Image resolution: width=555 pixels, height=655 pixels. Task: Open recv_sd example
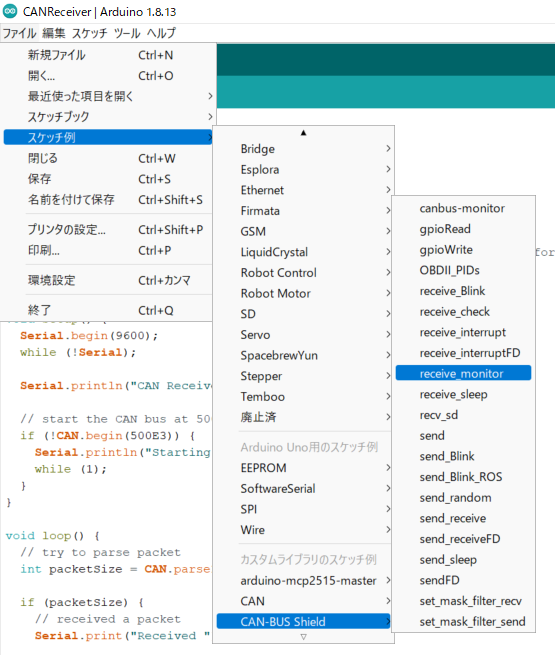(464, 415)
